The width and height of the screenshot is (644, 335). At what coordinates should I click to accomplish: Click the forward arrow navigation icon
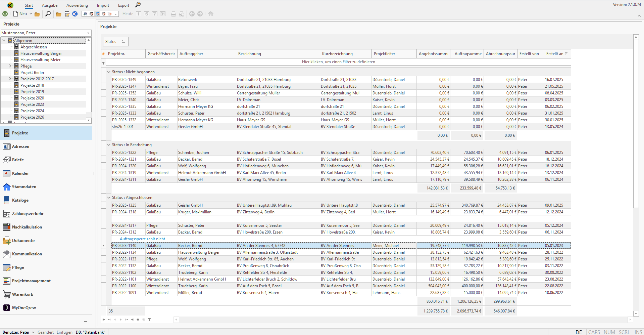pyautogui.click(x=200, y=14)
